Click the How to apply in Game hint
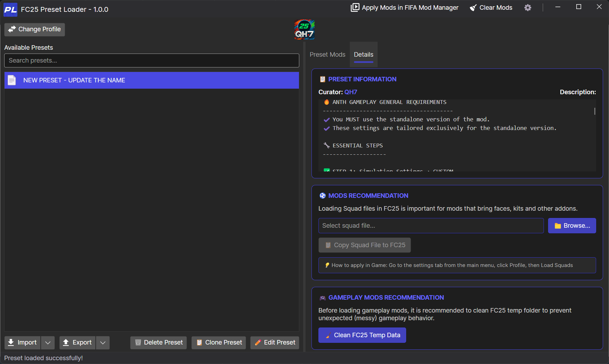609x364 pixels. coord(457,265)
